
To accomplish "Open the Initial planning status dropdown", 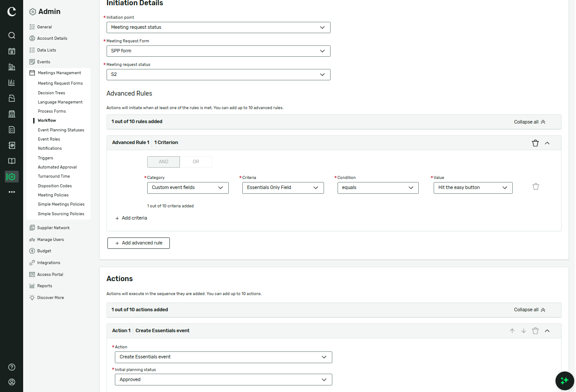I will point(224,380).
